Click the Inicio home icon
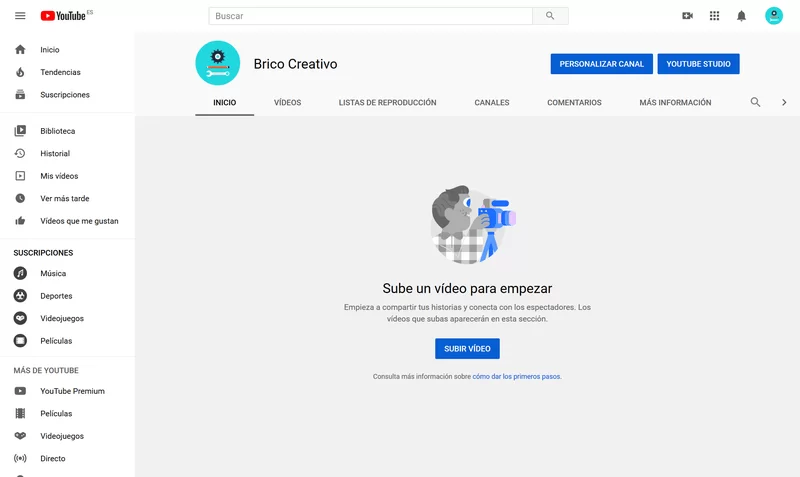800x477 pixels. click(x=20, y=49)
